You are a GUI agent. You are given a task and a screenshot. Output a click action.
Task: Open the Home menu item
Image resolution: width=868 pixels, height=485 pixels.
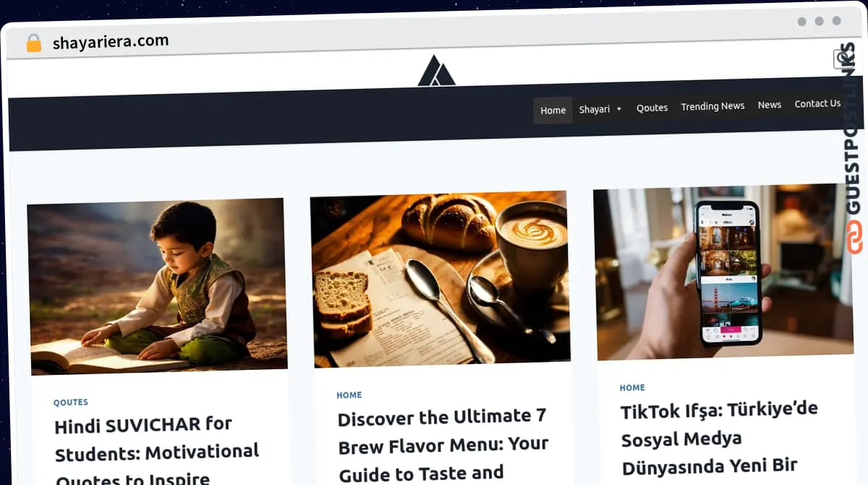[553, 110]
